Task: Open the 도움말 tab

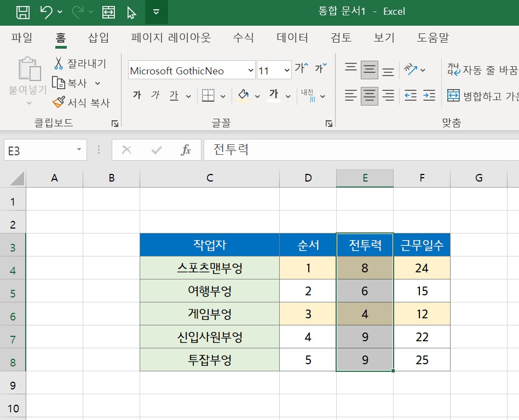Action: (x=433, y=38)
